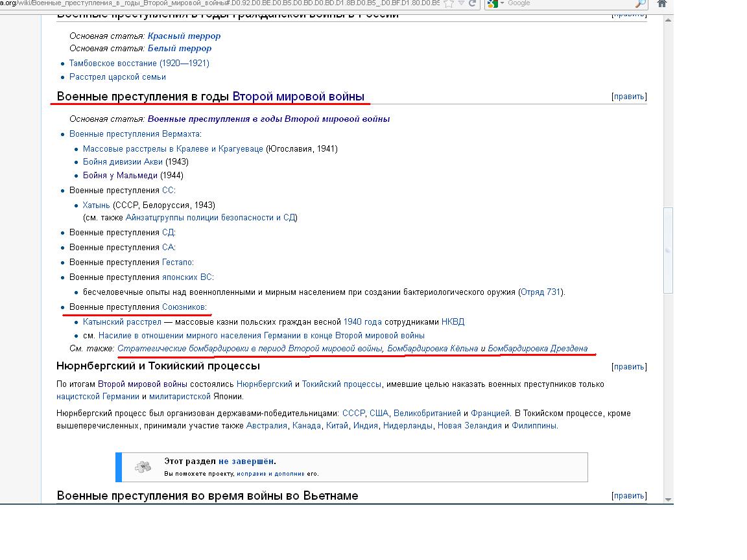747x560 pixels.
Task: Click the address bar URL
Action: pyautogui.click(x=220, y=3)
